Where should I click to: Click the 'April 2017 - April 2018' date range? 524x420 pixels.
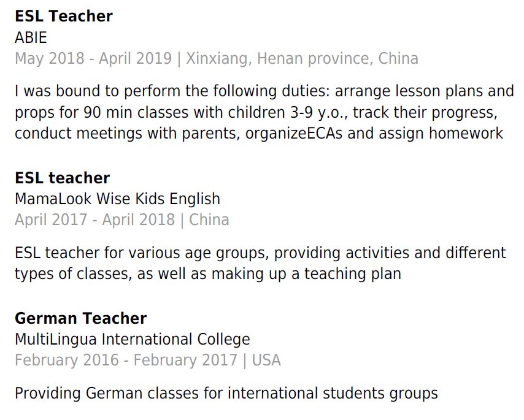(x=94, y=220)
